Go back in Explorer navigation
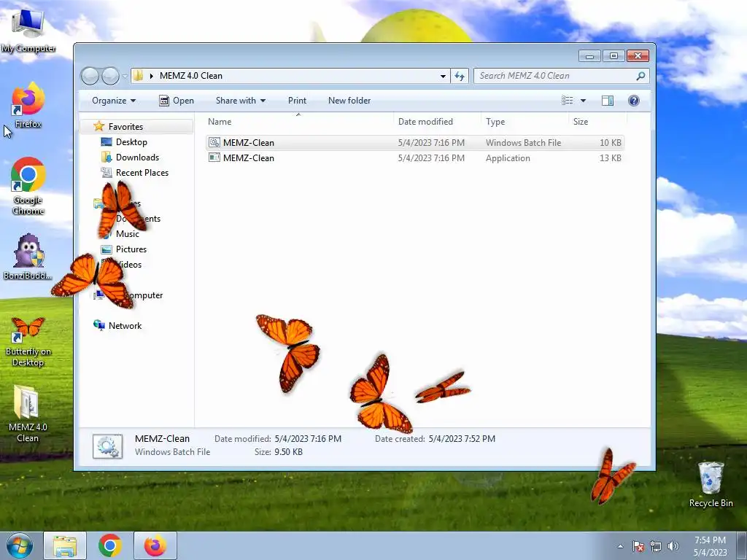Viewport: 747px width, 560px height. coord(90,76)
